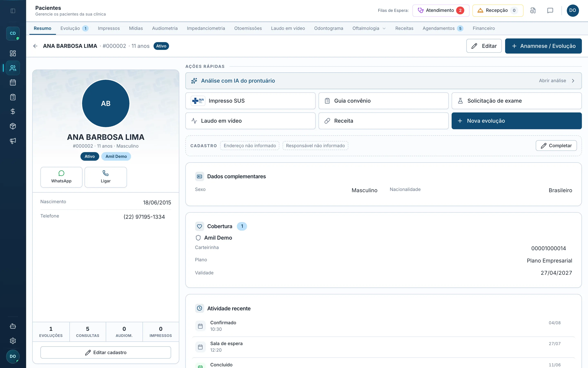Open the Recepção waiting queue
The image size is (588, 368).
click(x=498, y=10)
